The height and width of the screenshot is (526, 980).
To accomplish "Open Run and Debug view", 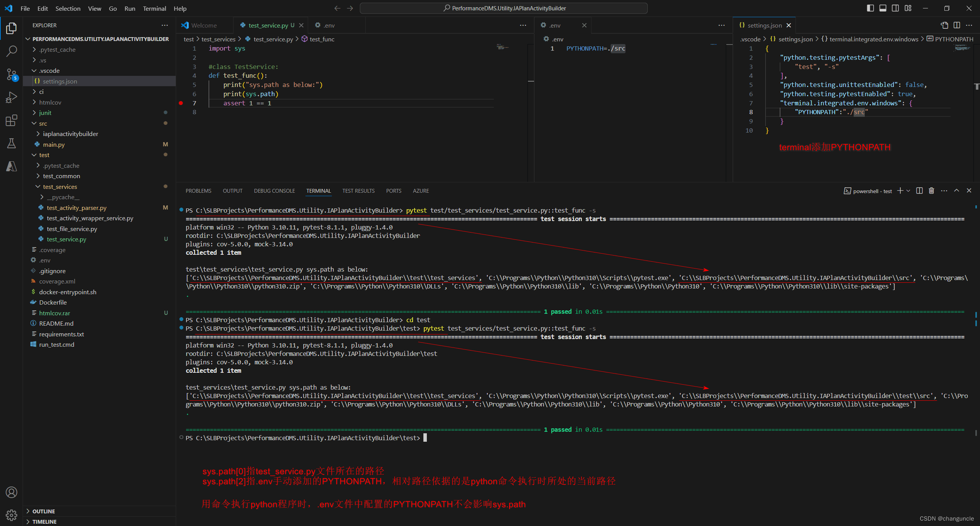I will [x=11, y=97].
